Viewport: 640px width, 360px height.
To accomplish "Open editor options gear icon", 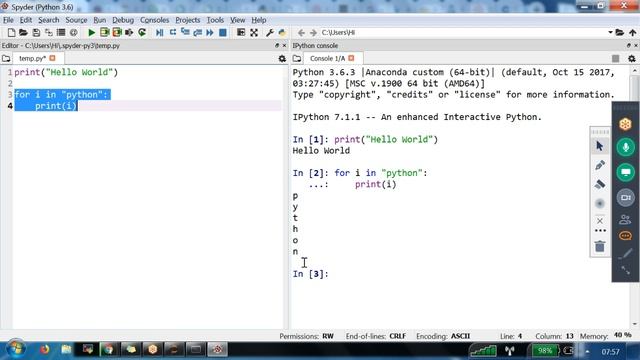I will point(282,59).
